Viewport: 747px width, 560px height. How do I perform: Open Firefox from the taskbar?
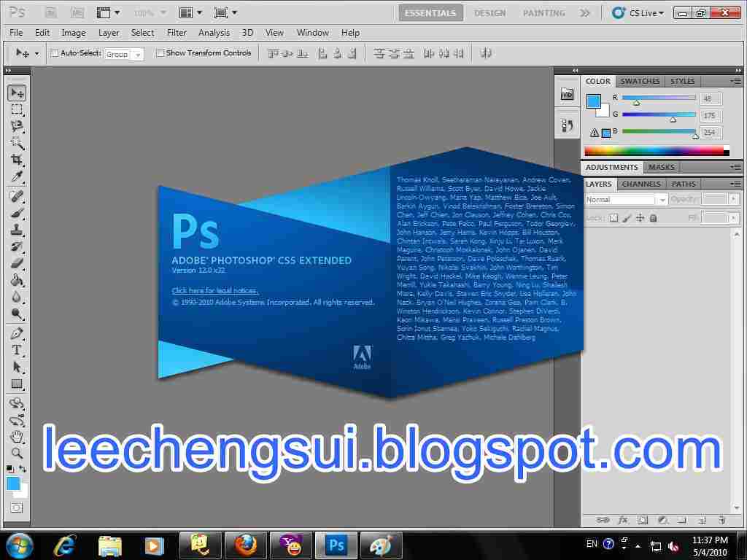[245, 545]
